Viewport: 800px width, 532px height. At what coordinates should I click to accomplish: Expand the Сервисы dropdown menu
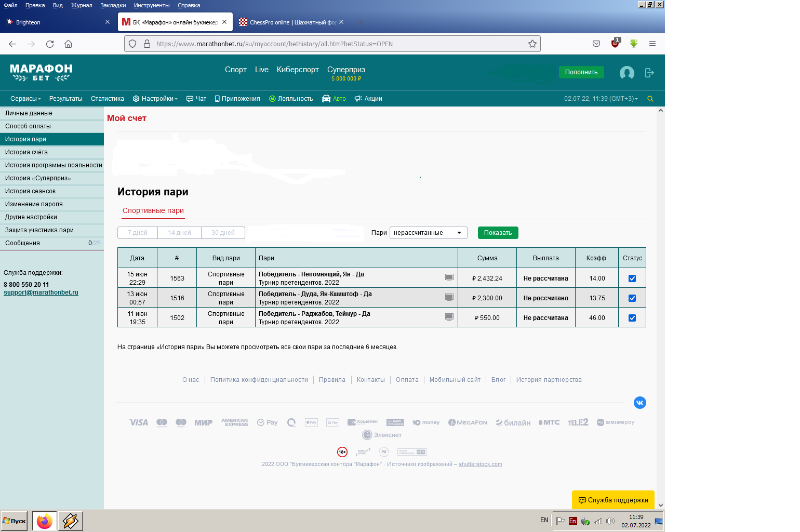click(25, 99)
